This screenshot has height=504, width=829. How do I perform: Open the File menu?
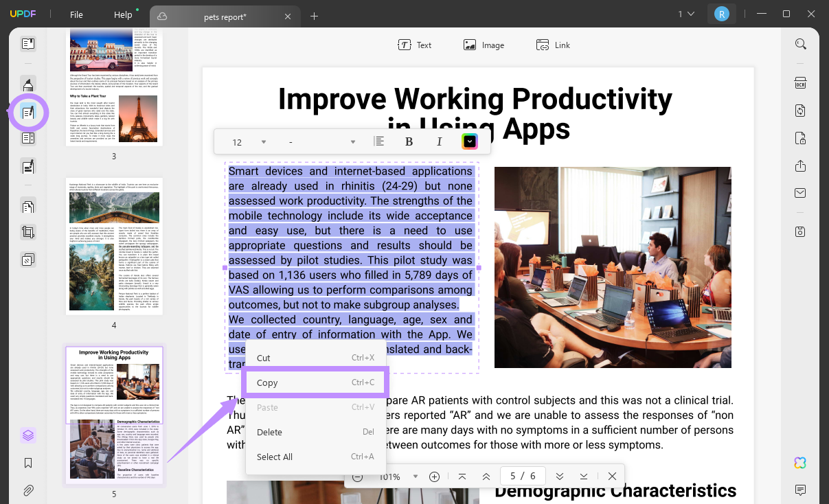(x=76, y=14)
